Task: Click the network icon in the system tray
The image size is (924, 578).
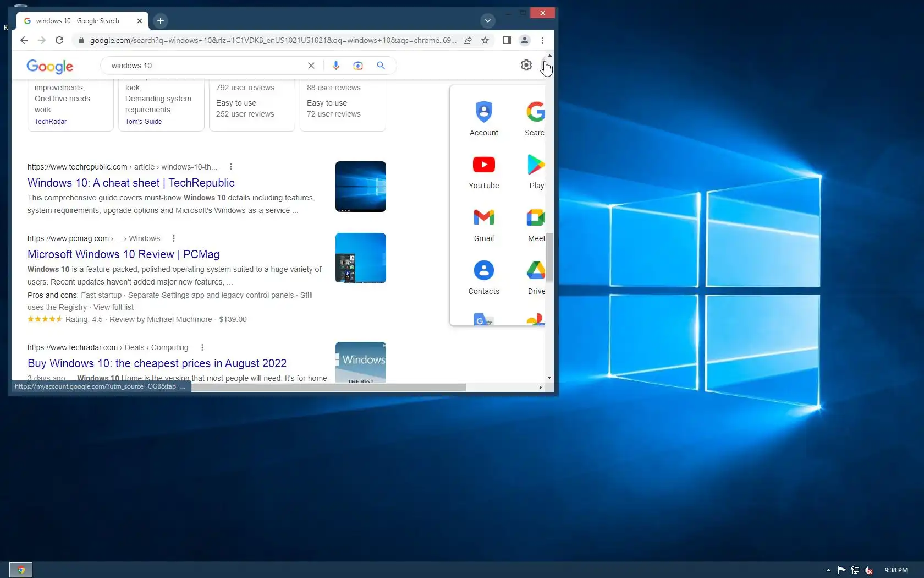Action: point(855,570)
